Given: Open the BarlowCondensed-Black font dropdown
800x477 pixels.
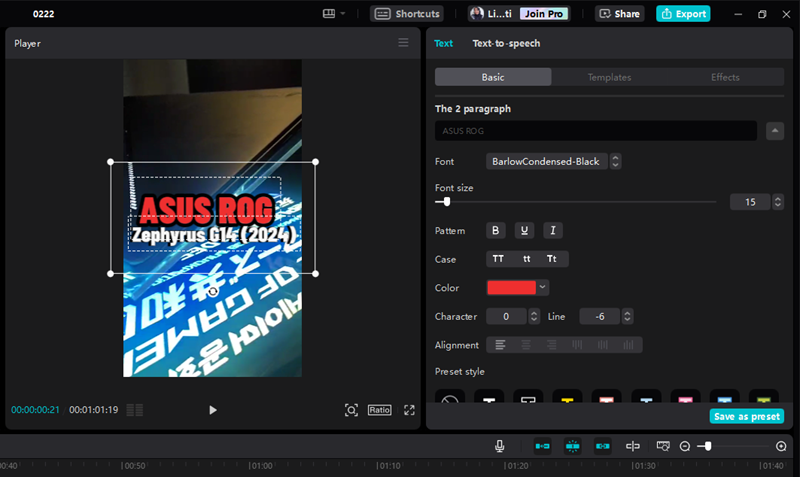Looking at the screenshot, I should pos(553,161).
